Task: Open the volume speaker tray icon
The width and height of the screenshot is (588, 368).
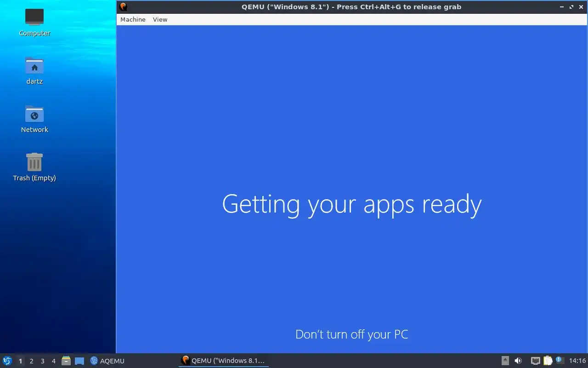Action: (518, 361)
